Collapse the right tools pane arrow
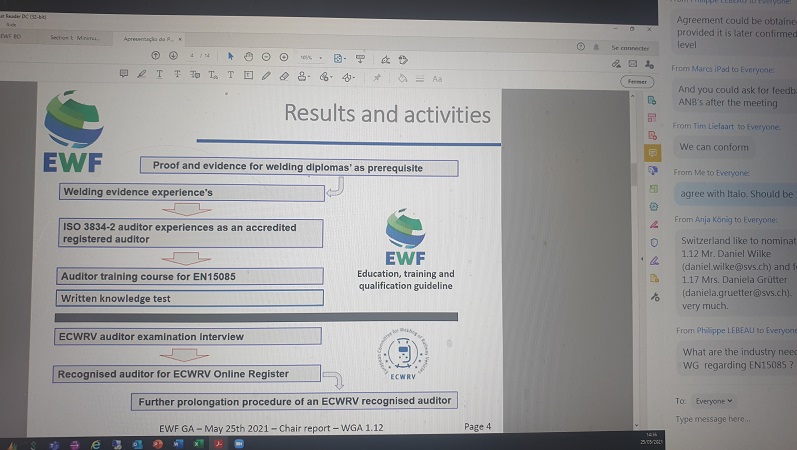This screenshot has width=797, height=450. 642,259
